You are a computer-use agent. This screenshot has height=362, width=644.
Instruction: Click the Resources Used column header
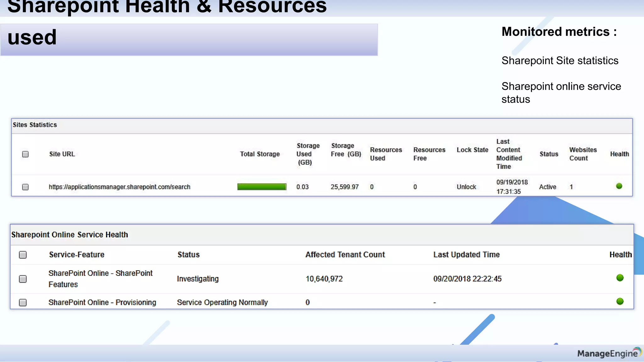(386, 154)
